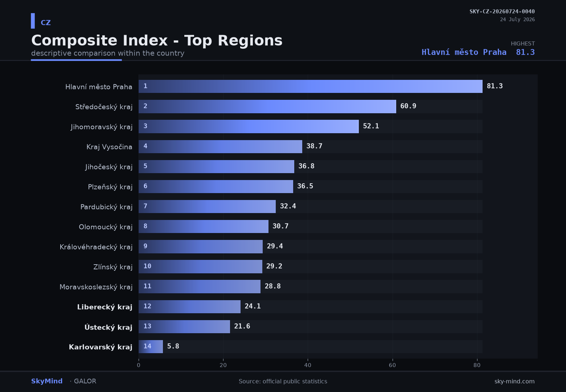Select the Olomoucký kraj axis label
The image size is (566, 392).
click(106, 226)
